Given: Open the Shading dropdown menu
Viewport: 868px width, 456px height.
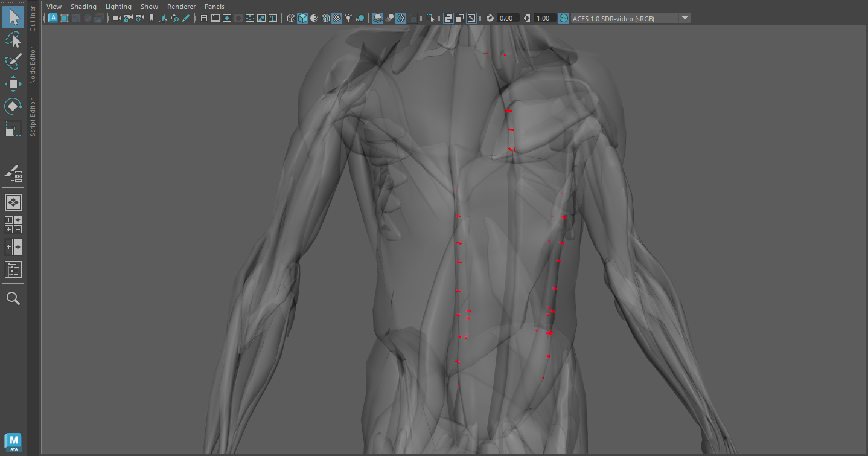Looking at the screenshot, I should pyautogui.click(x=83, y=7).
